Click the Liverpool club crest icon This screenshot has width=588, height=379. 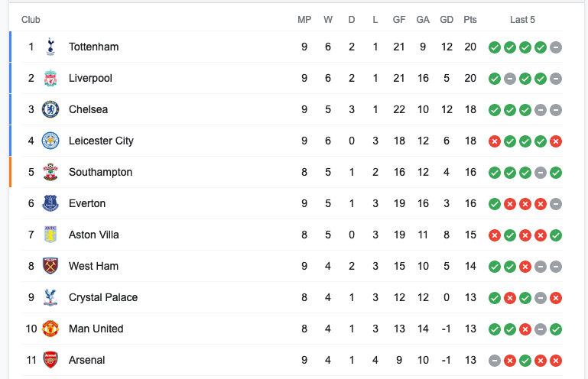coord(50,78)
